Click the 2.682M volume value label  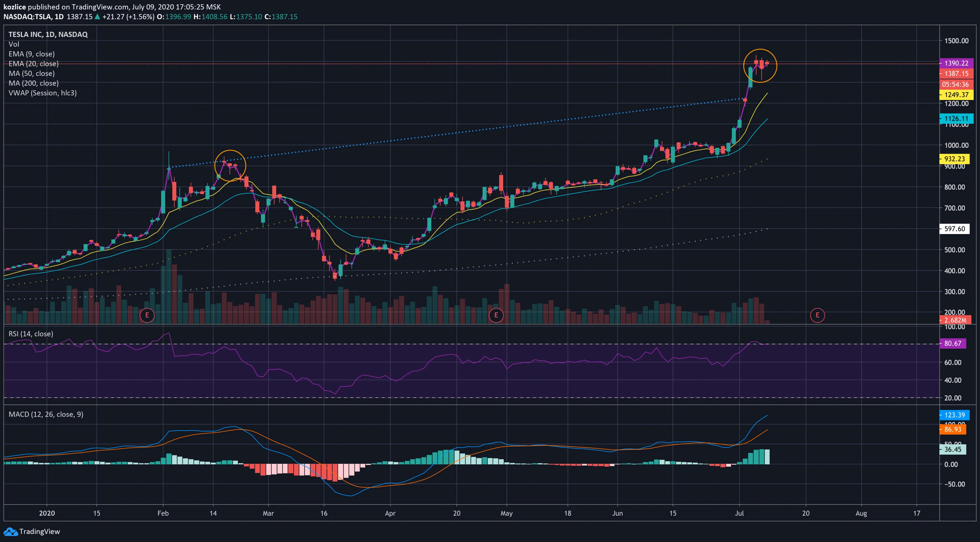pos(955,320)
